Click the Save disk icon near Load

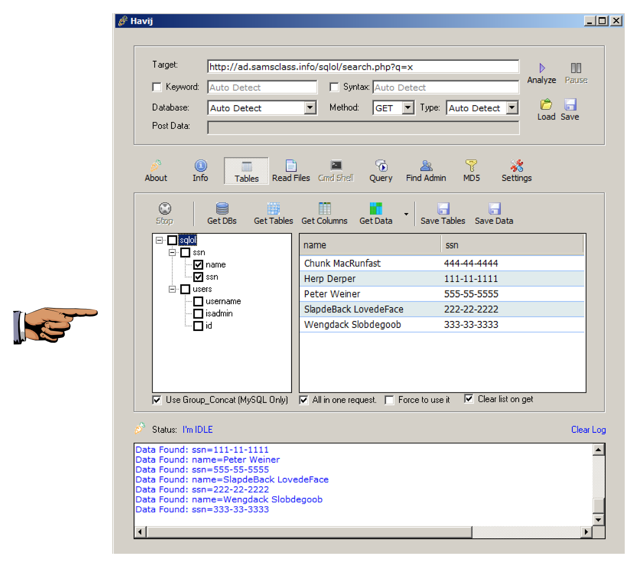click(x=570, y=105)
